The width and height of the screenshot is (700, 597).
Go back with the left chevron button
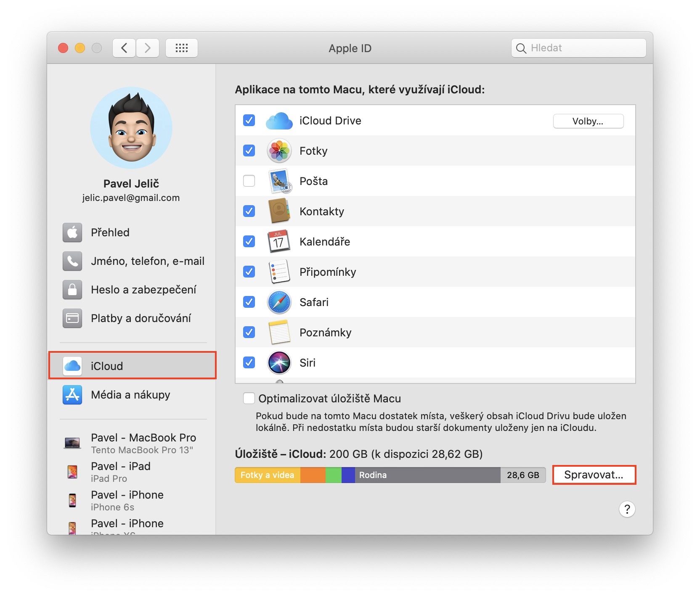pyautogui.click(x=124, y=48)
